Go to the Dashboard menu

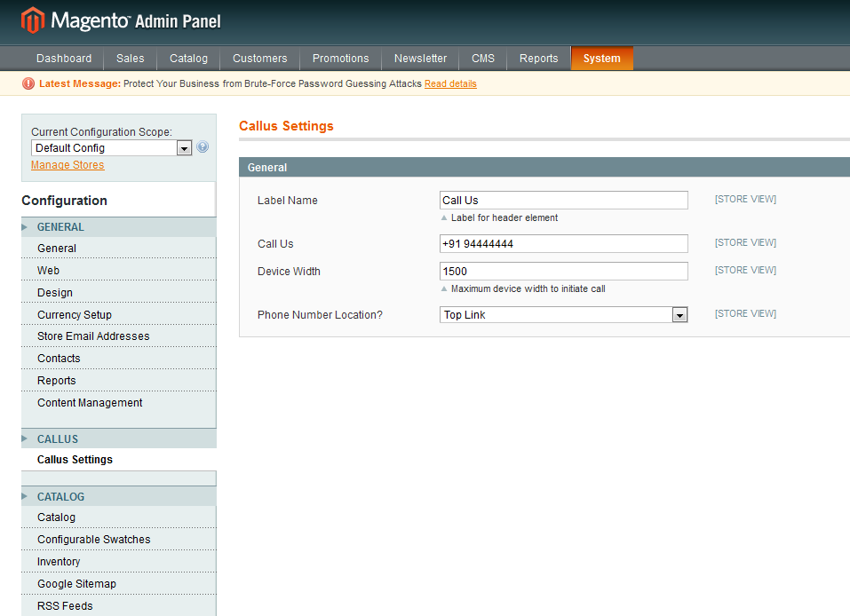[64, 59]
